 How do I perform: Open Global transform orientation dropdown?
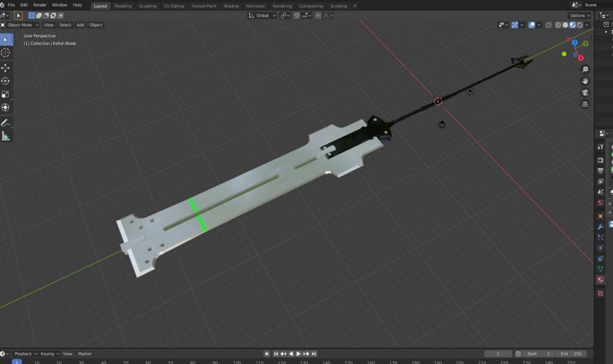(x=262, y=16)
